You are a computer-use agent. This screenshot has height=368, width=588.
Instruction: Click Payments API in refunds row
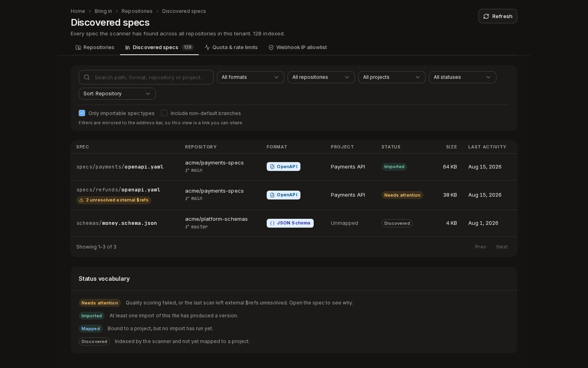pos(348,195)
